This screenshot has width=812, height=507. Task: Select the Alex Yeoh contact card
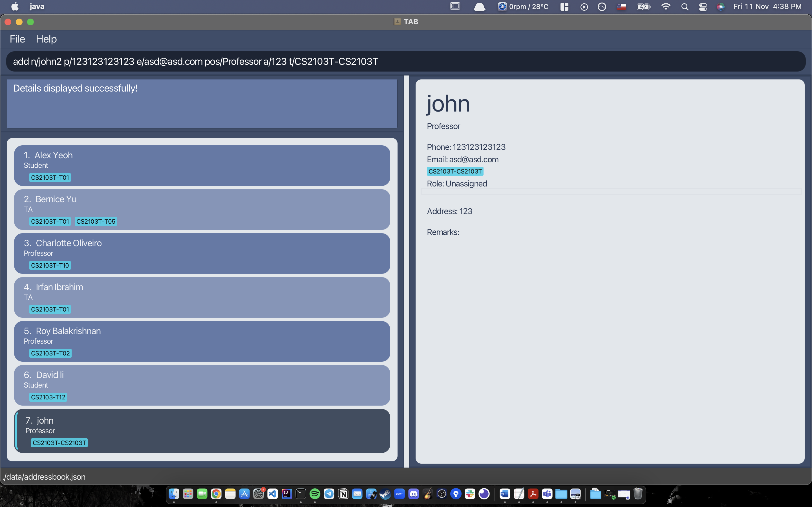pos(202,165)
